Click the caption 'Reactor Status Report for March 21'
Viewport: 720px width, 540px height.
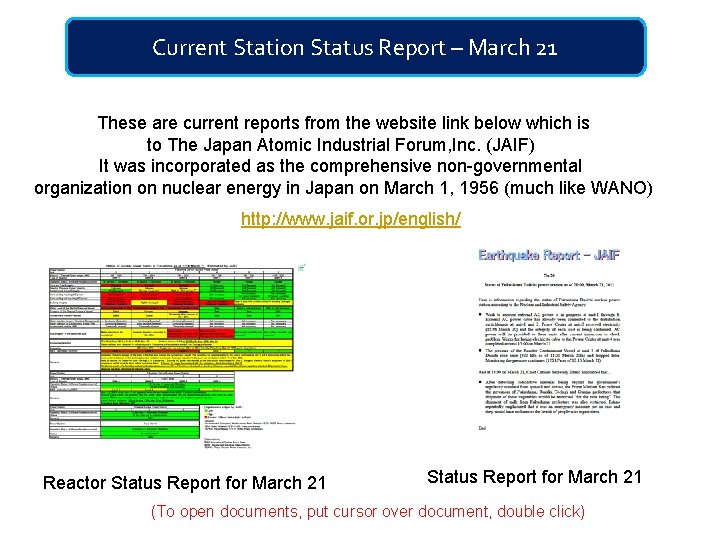tap(184, 483)
